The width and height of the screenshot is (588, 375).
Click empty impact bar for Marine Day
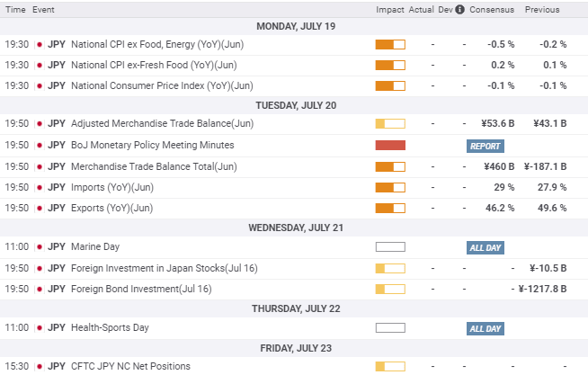pos(389,246)
